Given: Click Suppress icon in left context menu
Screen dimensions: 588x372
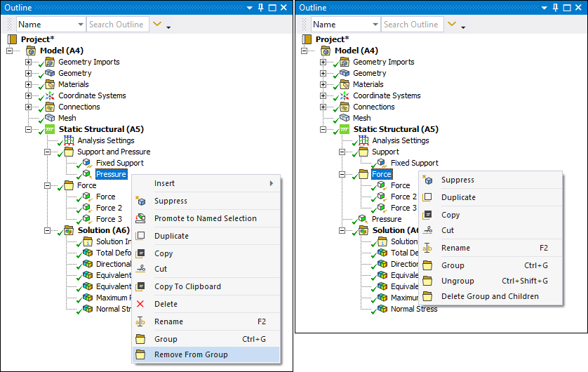Looking at the screenshot, I should tap(140, 201).
